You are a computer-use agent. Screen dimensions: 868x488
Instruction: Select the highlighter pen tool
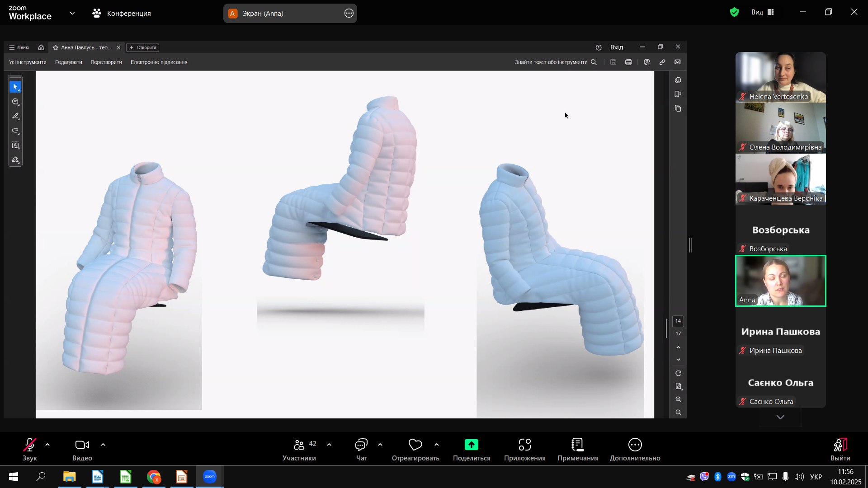(15, 116)
